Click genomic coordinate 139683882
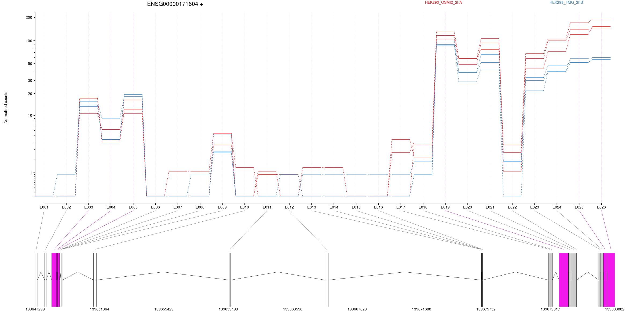The height and width of the screenshot is (322, 644). [x=615, y=309]
